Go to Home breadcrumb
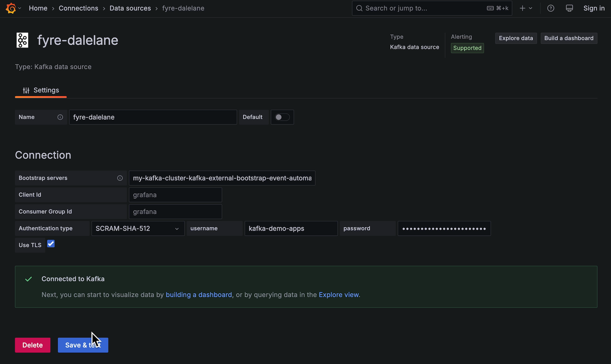The height and width of the screenshot is (364, 611). (x=38, y=8)
